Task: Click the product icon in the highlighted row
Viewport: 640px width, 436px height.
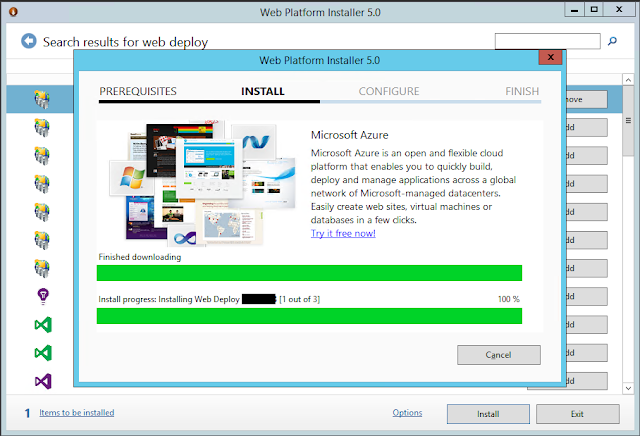Action: (42, 100)
